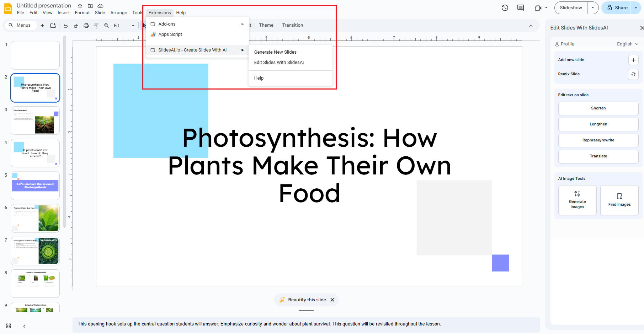Open the Google Slides home icon

pos(8,9)
